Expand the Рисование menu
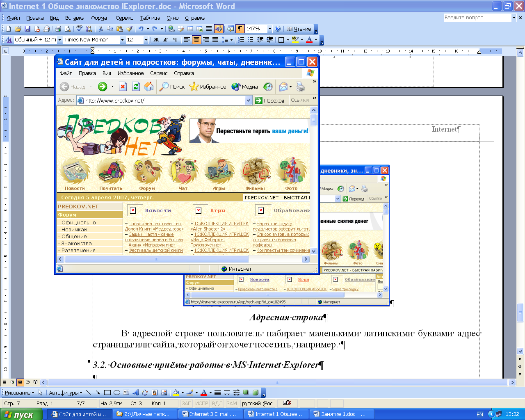Image resolution: width=525 pixels, height=420 pixels. (19, 393)
